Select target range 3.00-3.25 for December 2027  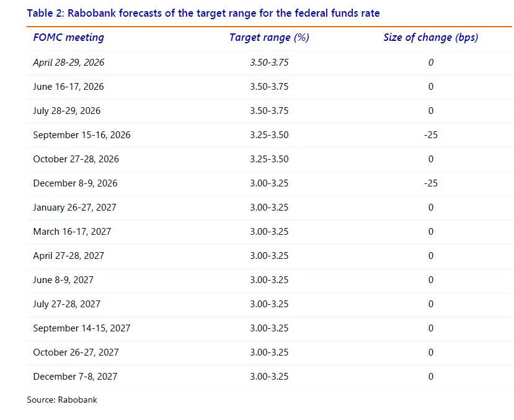[x=269, y=377]
